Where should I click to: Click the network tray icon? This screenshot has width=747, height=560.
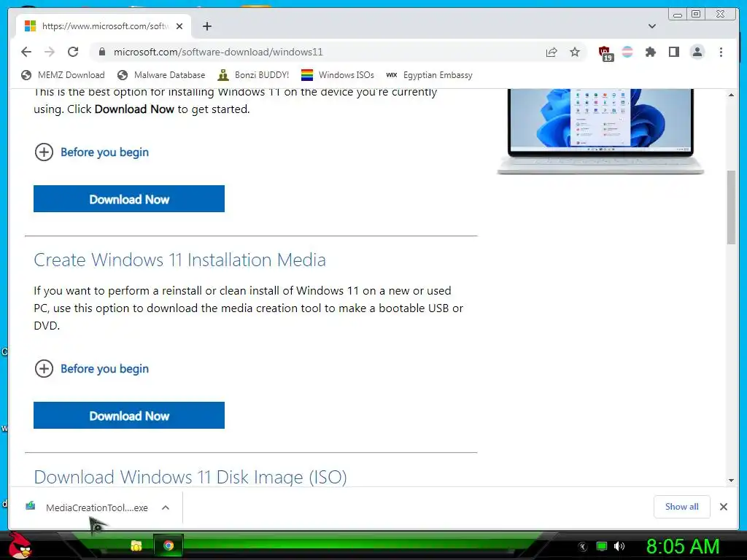[602, 546]
